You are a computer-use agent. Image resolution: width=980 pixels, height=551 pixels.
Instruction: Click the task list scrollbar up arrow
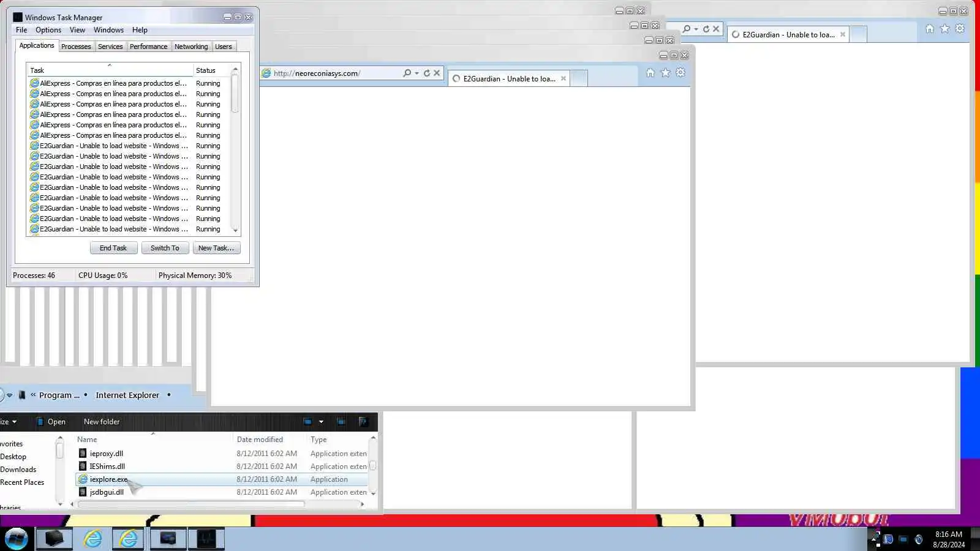pos(235,69)
